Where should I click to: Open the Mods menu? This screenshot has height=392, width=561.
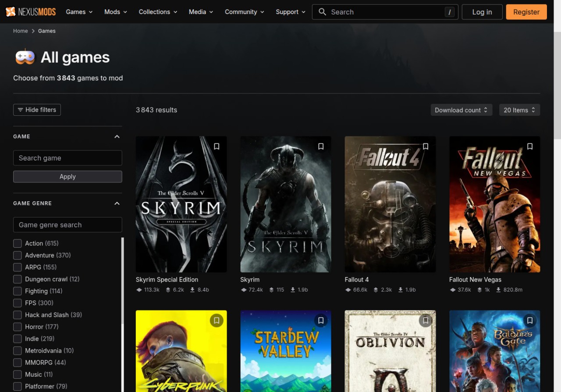point(115,12)
